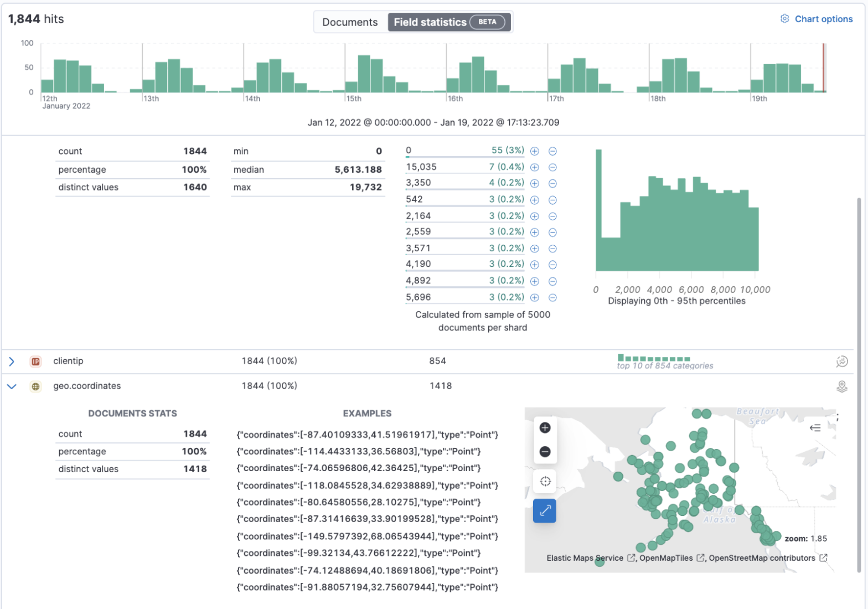Filter out value 15,035 using minus icon
This screenshot has height=609, width=868.
[552, 167]
